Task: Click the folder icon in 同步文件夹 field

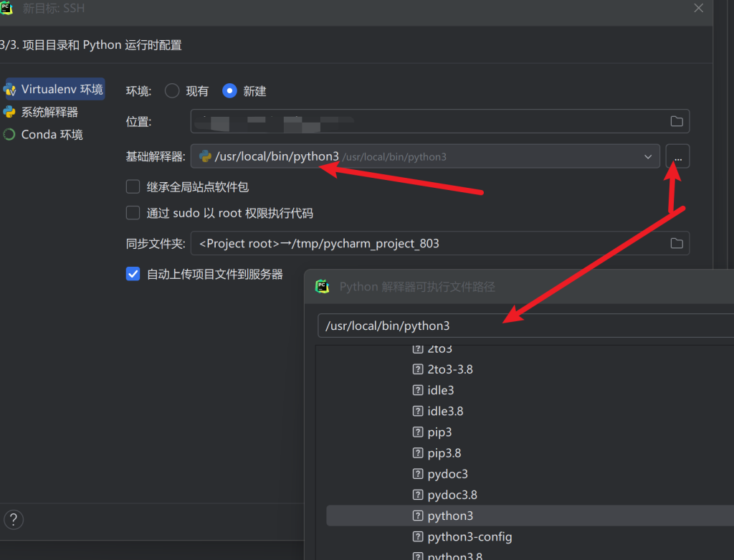Action: [x=676, y=243]
